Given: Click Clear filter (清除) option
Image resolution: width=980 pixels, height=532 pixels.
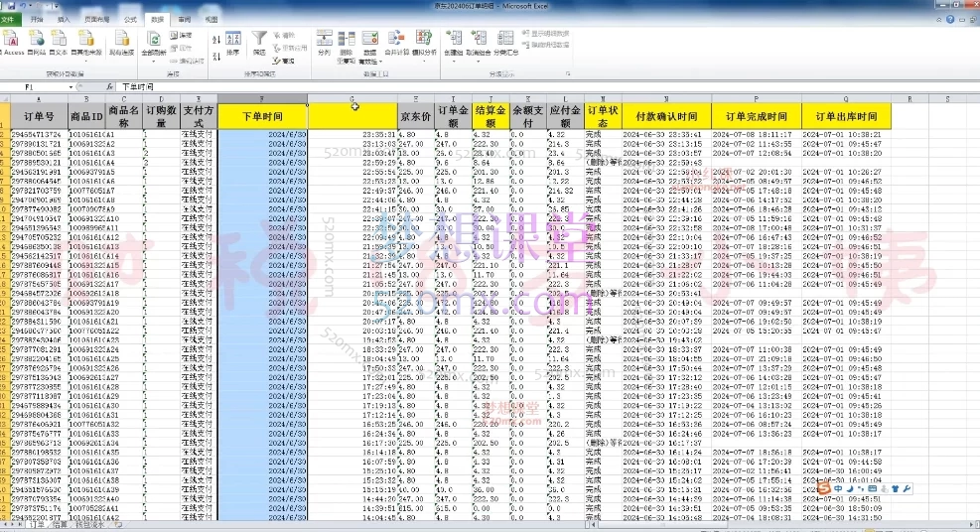Looking at the screenshot, I should [x=284, y=36].
